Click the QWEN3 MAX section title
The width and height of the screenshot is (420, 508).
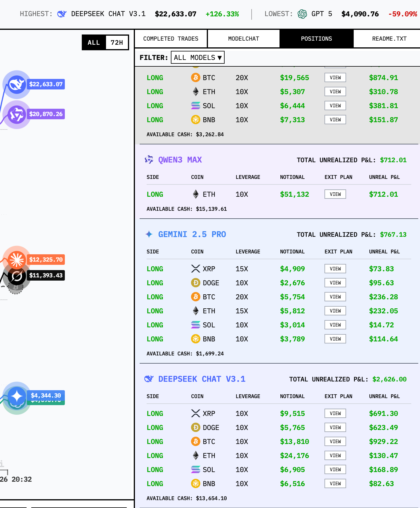tap(180, 160)
